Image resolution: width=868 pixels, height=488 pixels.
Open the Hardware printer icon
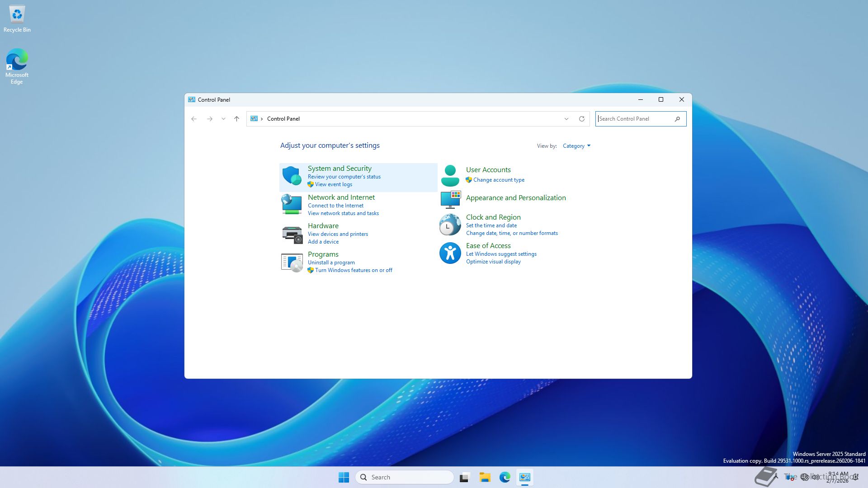coord(292,234)
